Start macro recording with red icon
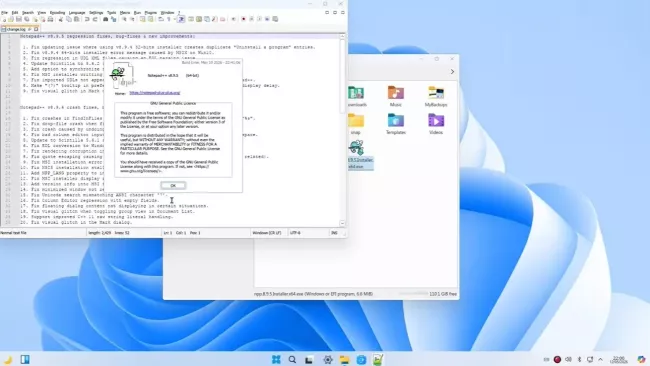The image size is (650, 366). 243,19
